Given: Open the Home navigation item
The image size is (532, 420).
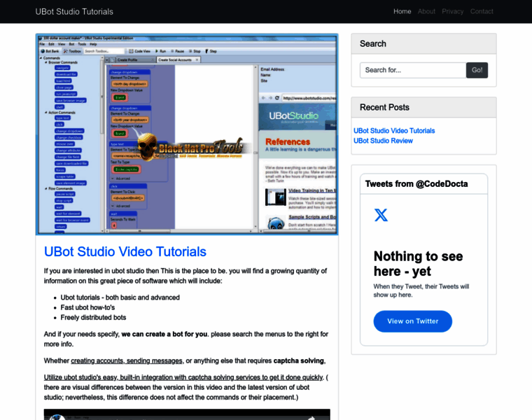Looking at the screenshot, I should [402, 11].
